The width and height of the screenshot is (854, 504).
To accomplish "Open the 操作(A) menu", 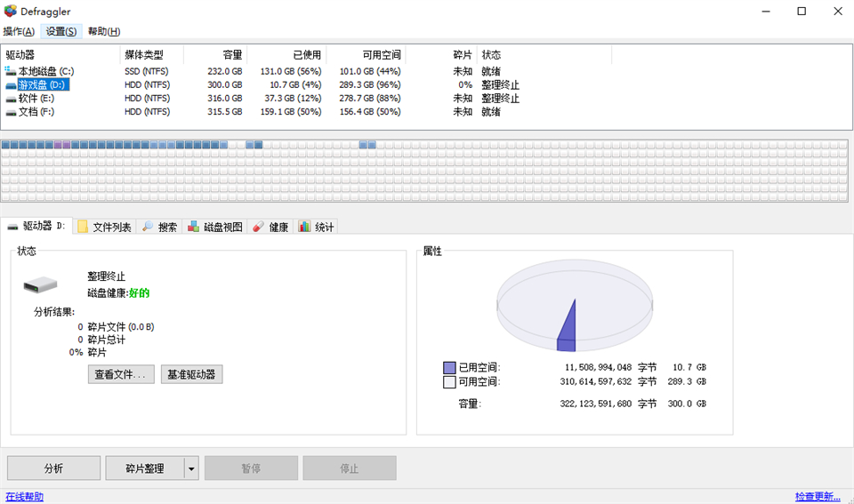I will 19,31.
